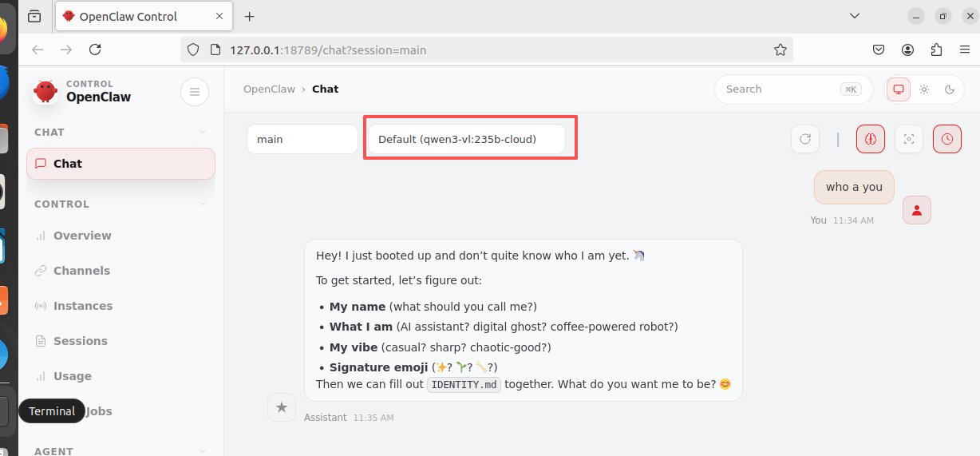Viewport: 980px width, 456px height.
Task: Open the Extensions puzzle icon
Action: (936, 50)
